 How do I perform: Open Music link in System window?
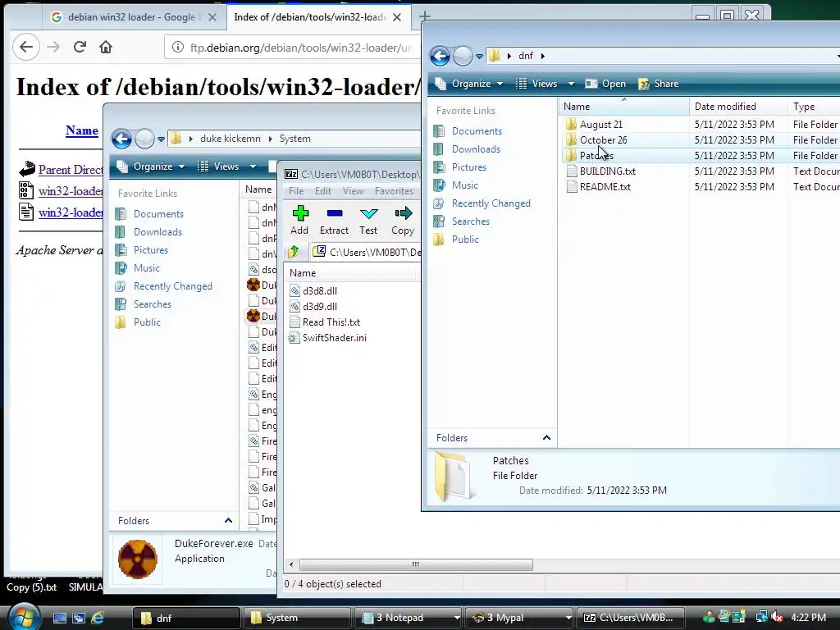pyautogui.click(x=147, y=268)
